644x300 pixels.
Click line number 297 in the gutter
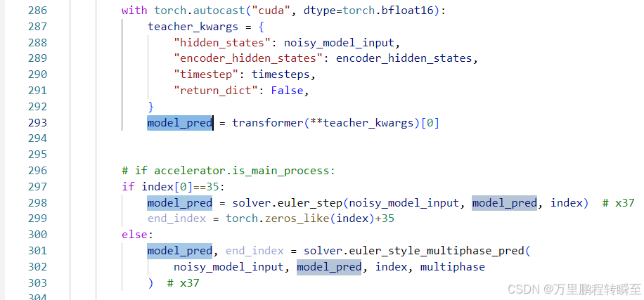click(37, 187)
